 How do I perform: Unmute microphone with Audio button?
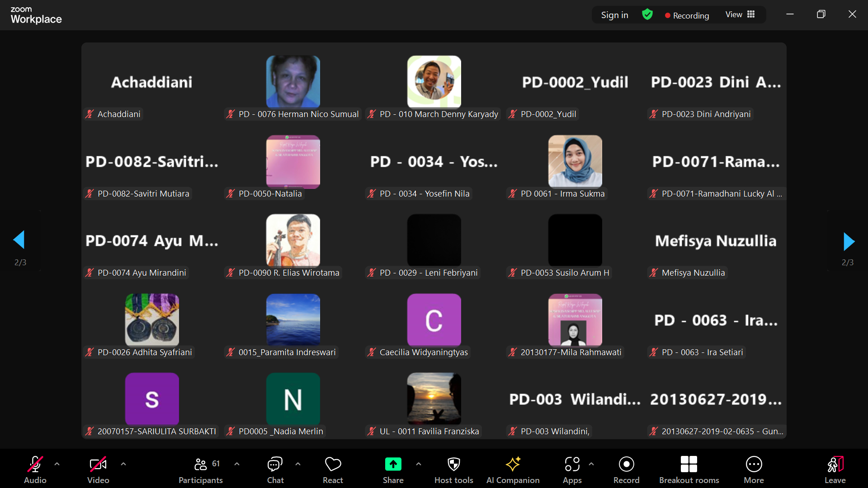(x=35, y=469)
